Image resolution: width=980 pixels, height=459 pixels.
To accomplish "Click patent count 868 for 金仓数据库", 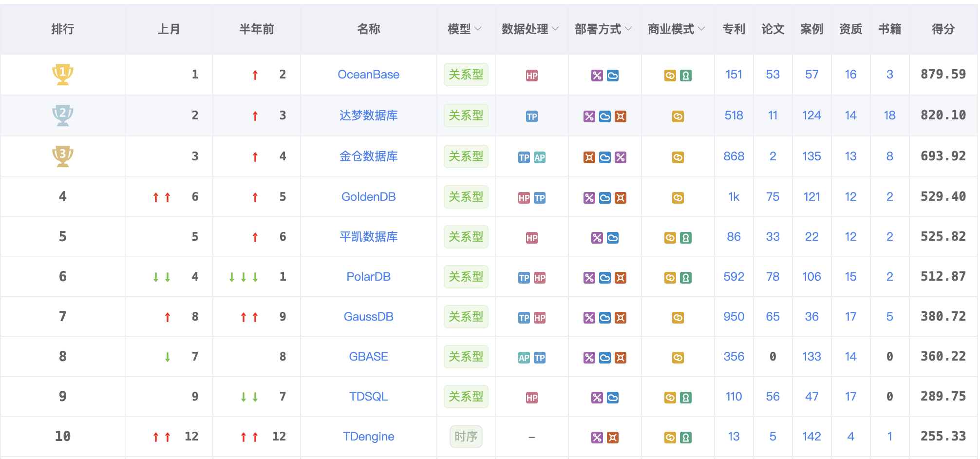I will tap(734, 156).
